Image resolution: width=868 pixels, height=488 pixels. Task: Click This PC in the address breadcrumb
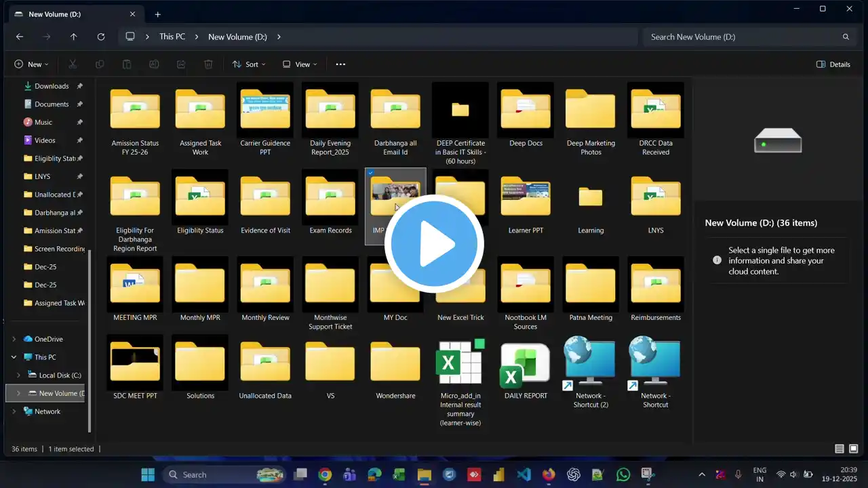tap(172, 37)
